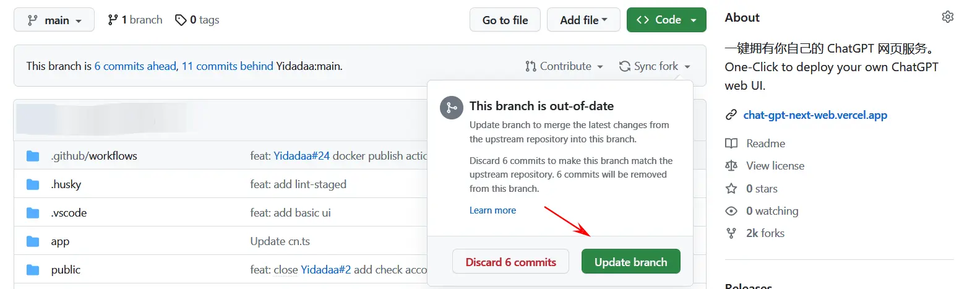Click Discard 6 commits button
The height and width of the screenshot is (289, 980).
click(x=510, y=262)
